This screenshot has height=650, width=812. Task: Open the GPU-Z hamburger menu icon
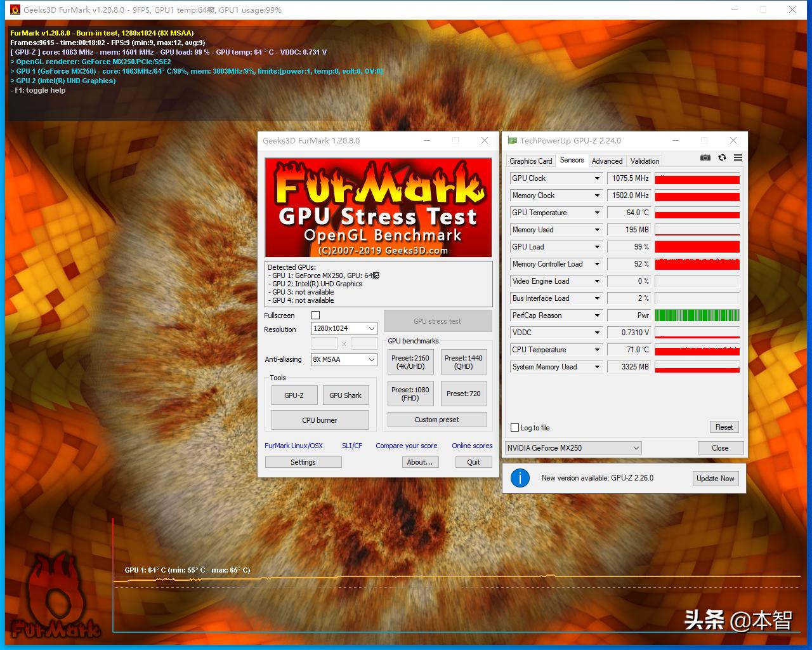pos(738,157)
